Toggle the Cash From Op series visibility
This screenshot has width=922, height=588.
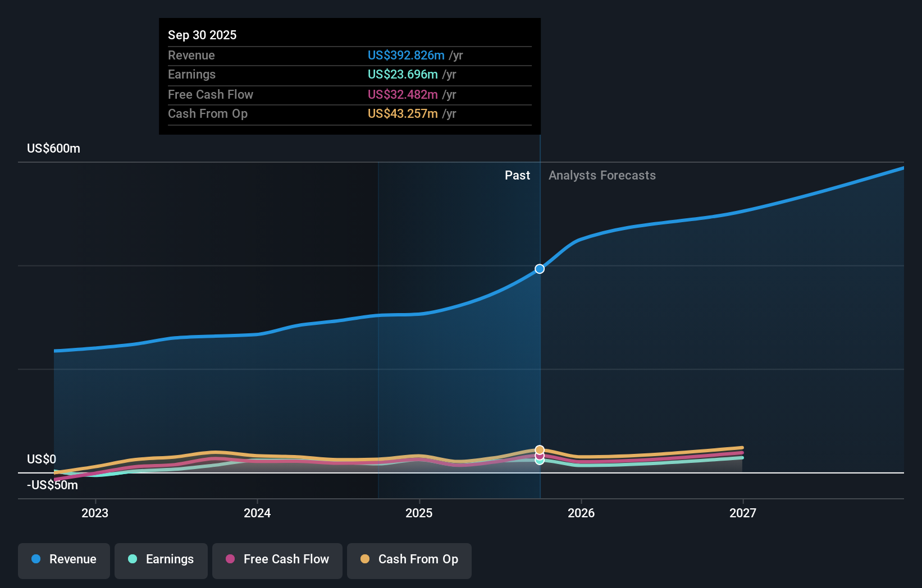coord(409,559)
